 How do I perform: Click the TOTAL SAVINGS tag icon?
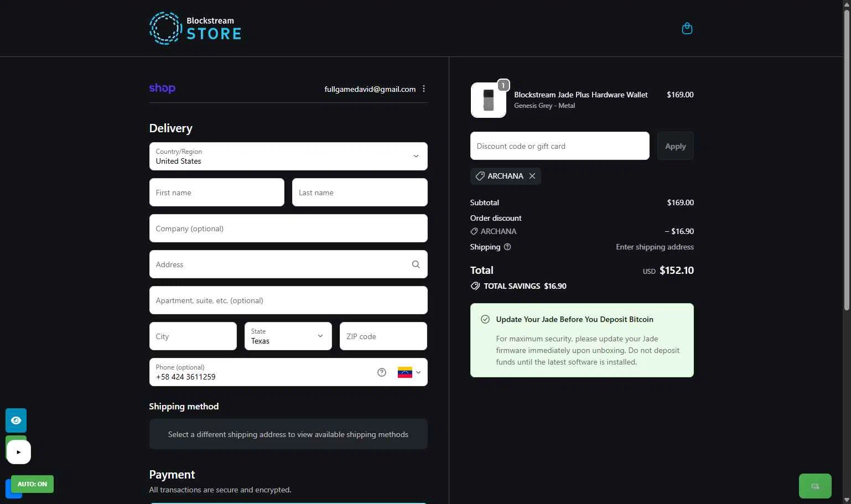[475, 286]
